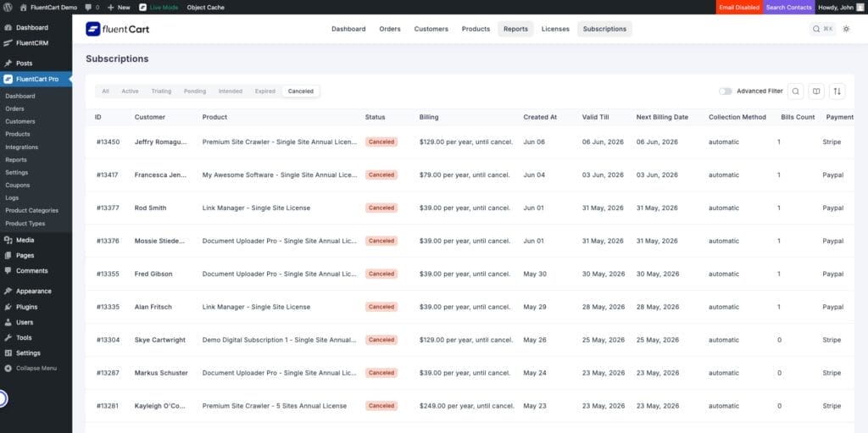868x433 pixels.
Task: Click the Created At column header
Action: pos(540,117)
